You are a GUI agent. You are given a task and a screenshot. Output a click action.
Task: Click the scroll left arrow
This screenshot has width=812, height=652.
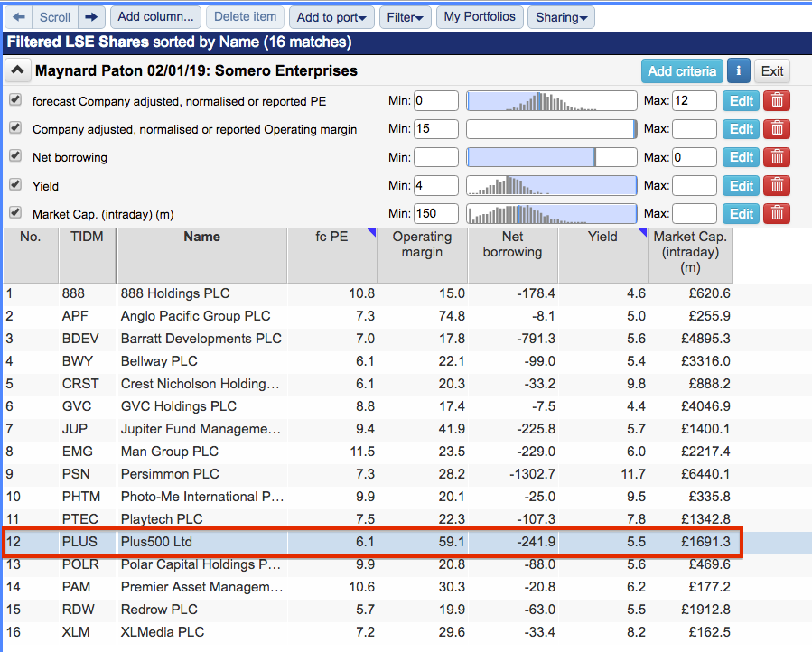[19, 17]
